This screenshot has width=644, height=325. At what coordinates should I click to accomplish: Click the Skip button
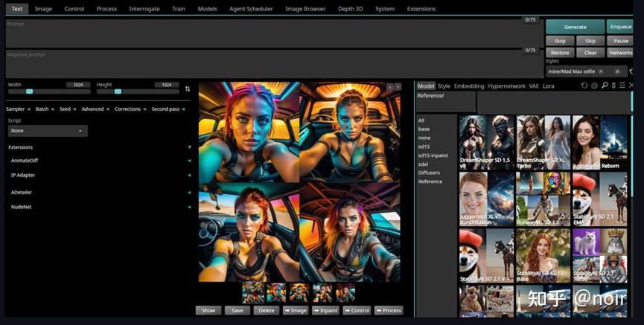coord(590,41)
